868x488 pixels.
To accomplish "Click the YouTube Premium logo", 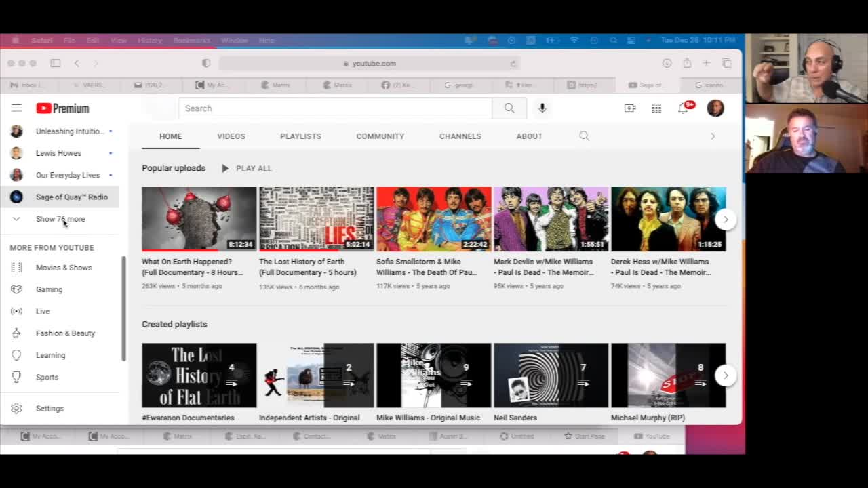I will pyautogui.click(x=62, y=108).
